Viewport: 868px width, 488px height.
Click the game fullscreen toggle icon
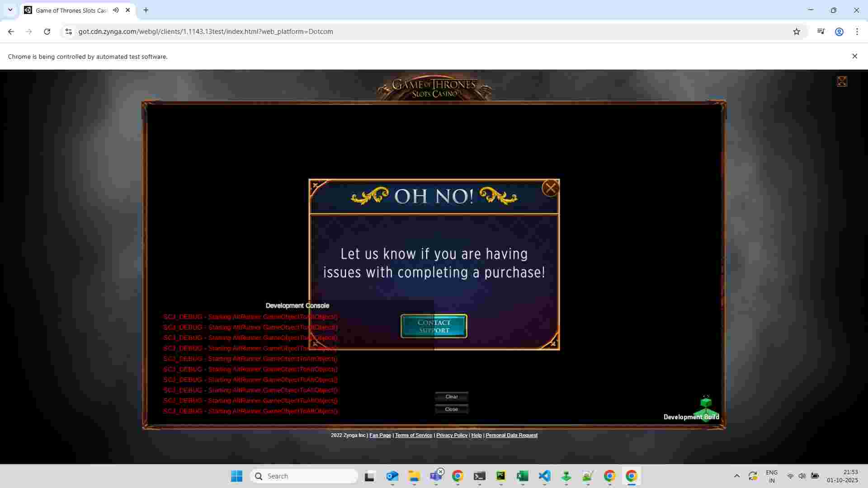[x=841, y=82]
